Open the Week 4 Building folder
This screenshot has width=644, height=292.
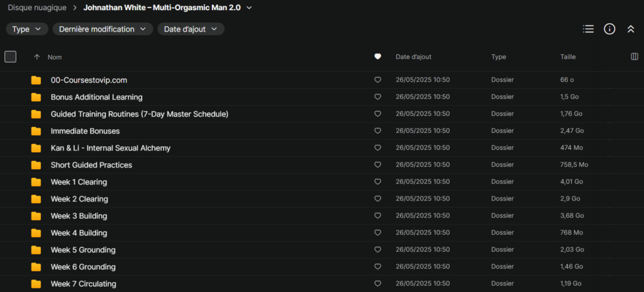[79, 233]
